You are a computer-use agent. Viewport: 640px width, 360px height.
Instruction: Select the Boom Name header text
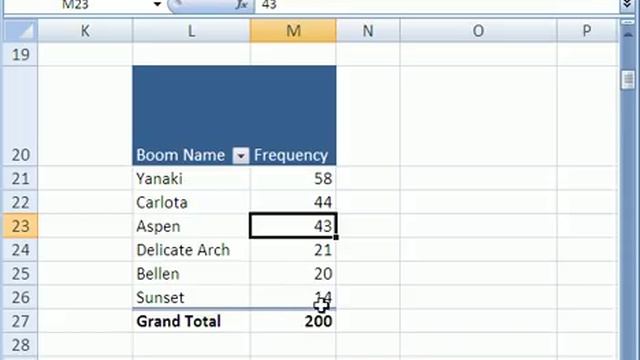click(180, 155)
